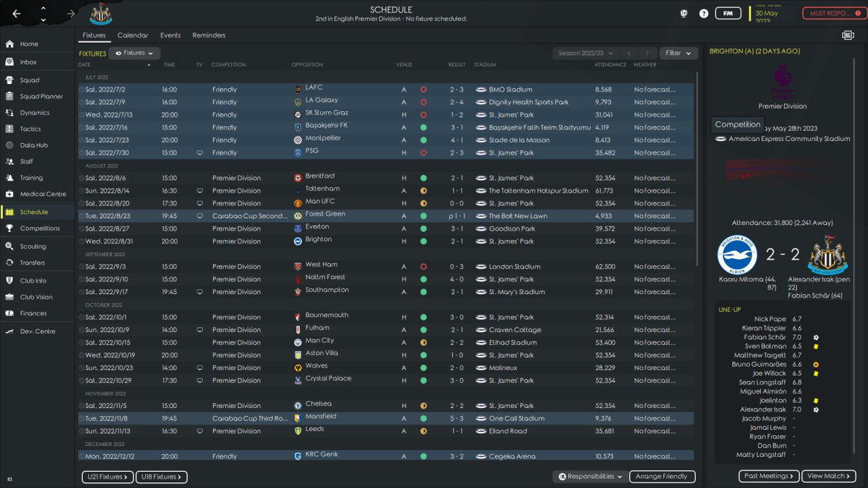Open the Season 2022/23 dropdown
This screenshot has height=488, width=868.
[587, 53]
